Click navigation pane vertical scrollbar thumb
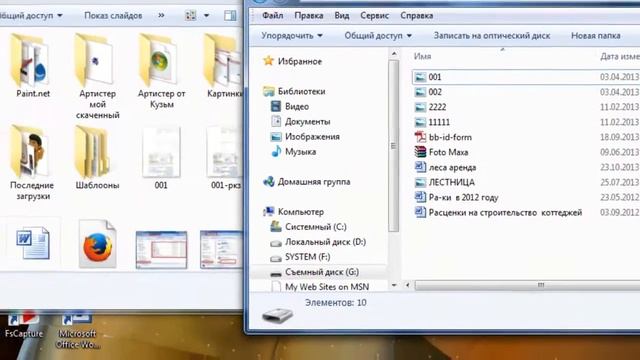This screenshot has width=640, height=360. click(x=393, y=146)
